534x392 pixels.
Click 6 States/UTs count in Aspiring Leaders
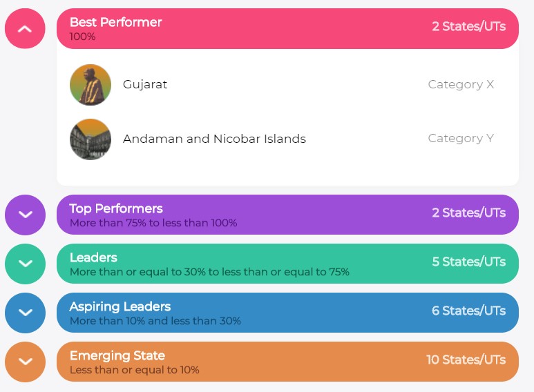tap(468, 311)
